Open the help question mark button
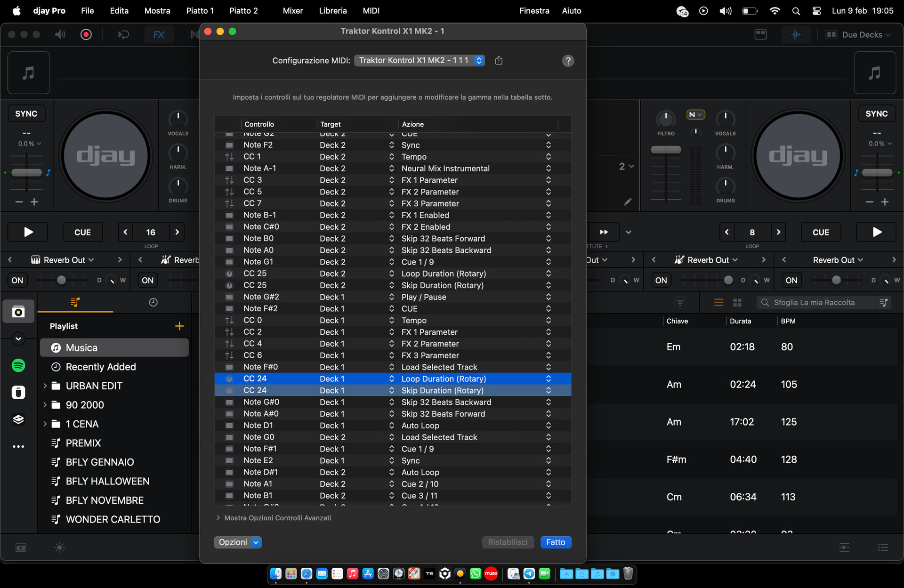The image size is (904, 588). 568,61
